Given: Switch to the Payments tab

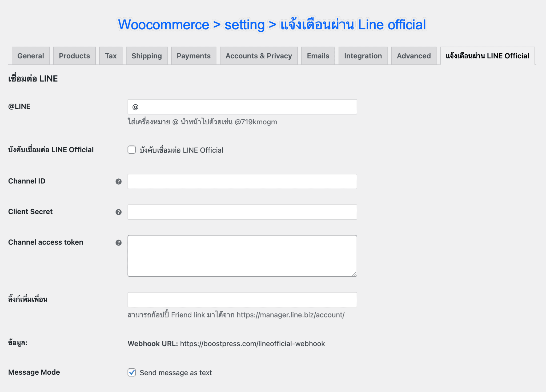Looking at the screenshot, I should pyautogui.click(x=194, y=56).
